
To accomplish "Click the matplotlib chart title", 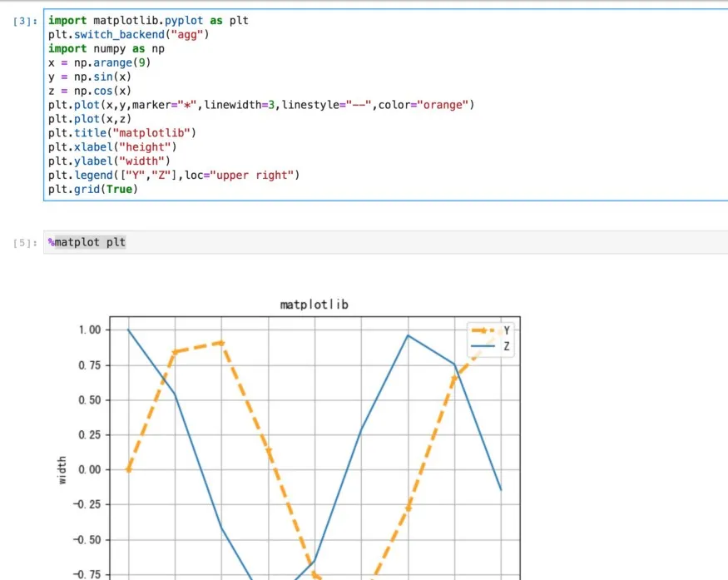I will (314, 305).
